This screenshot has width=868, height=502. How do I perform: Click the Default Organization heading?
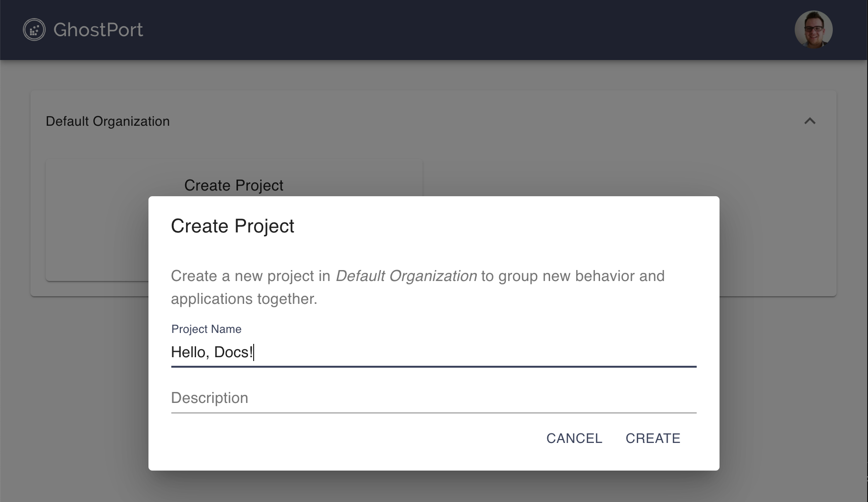(108, 121)
